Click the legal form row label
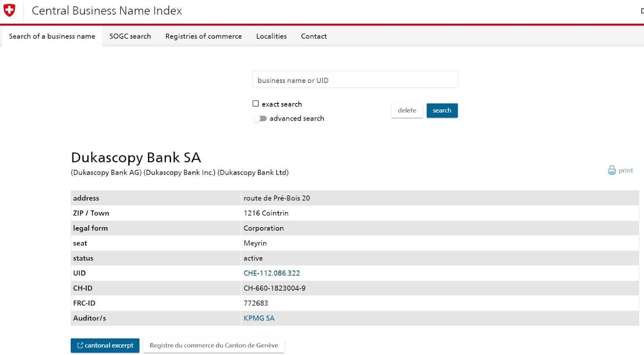The height and width of the screenshot is (355, 644). pos(90,228)
